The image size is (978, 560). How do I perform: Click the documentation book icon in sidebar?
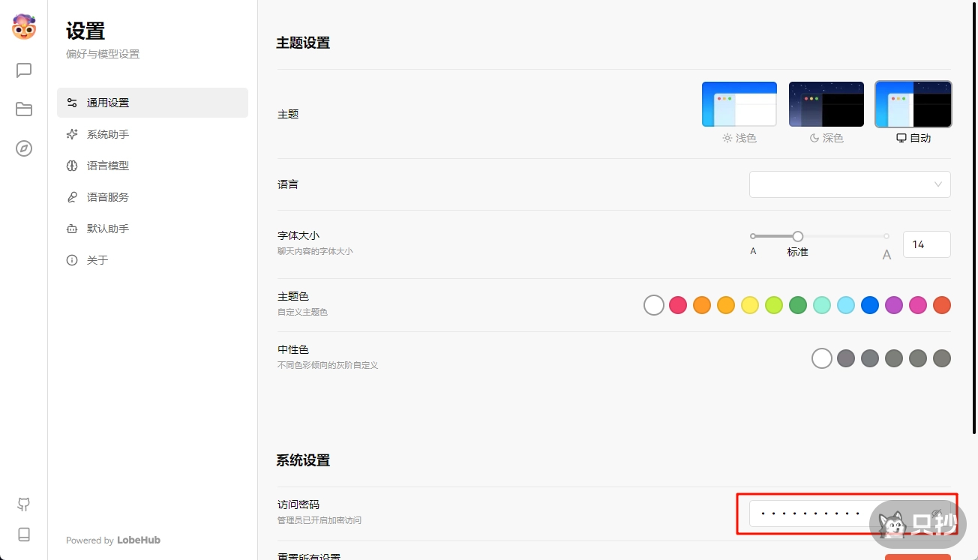(x=23, y=534)
